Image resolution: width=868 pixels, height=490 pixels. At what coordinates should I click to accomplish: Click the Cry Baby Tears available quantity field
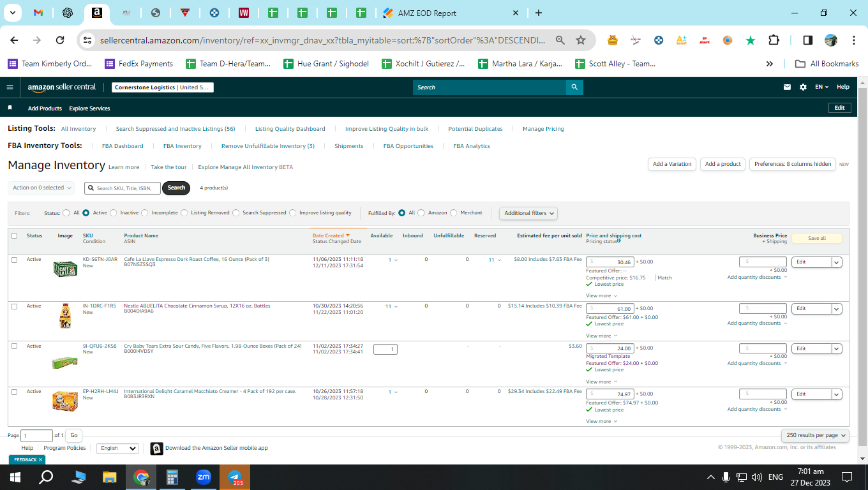coord(385,349)
